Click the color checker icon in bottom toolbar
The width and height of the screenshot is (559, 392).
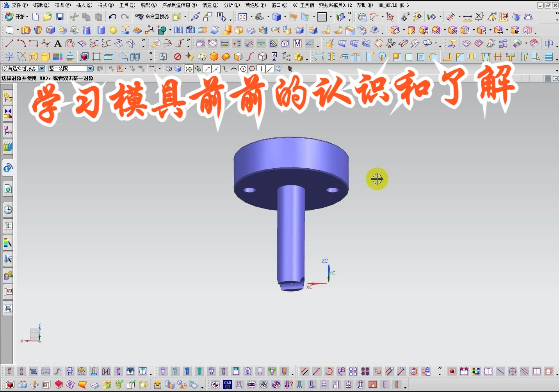click(x=476, y=371)
